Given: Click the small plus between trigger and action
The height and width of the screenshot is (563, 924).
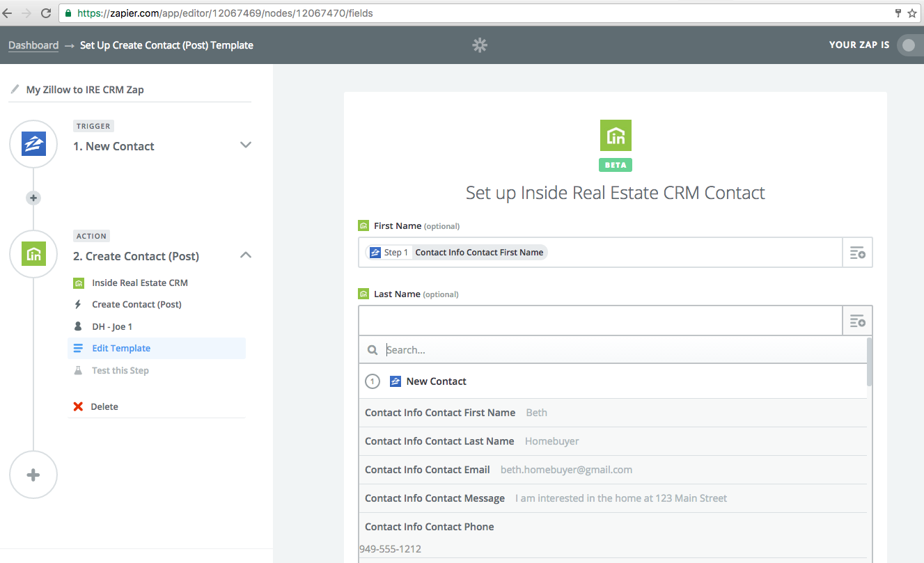Looking at the screenshot, I should coord(33,198).
